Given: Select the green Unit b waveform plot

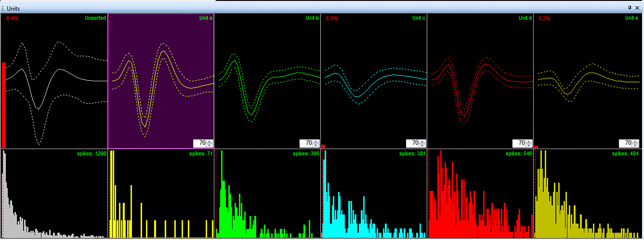Looking at the screenshot, I should pos(267,81).
